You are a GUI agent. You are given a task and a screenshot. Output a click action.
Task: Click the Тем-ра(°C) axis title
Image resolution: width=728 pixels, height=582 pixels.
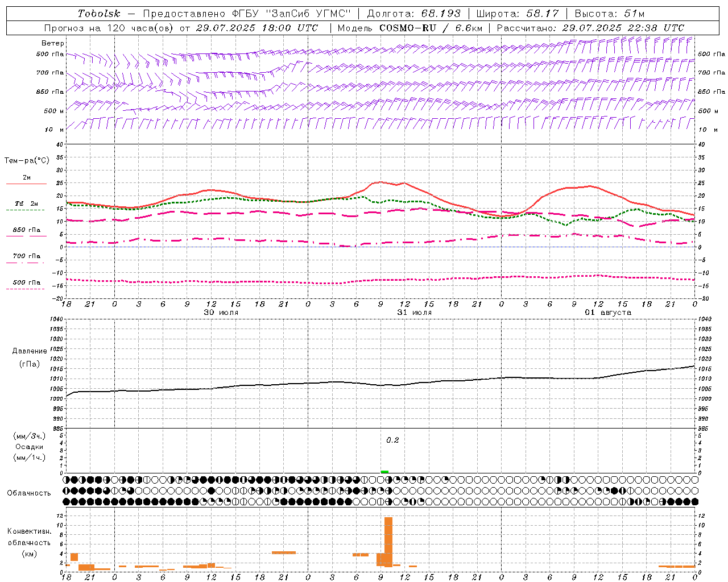click(27, 161)
